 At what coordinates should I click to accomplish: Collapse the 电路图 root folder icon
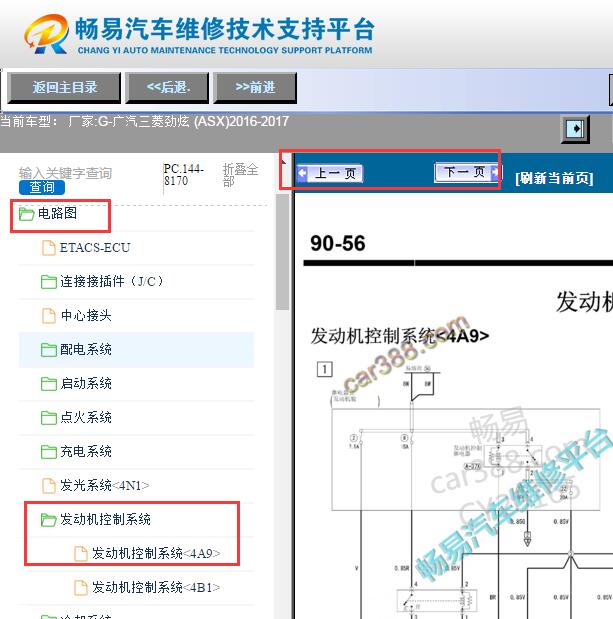point(26,214)
